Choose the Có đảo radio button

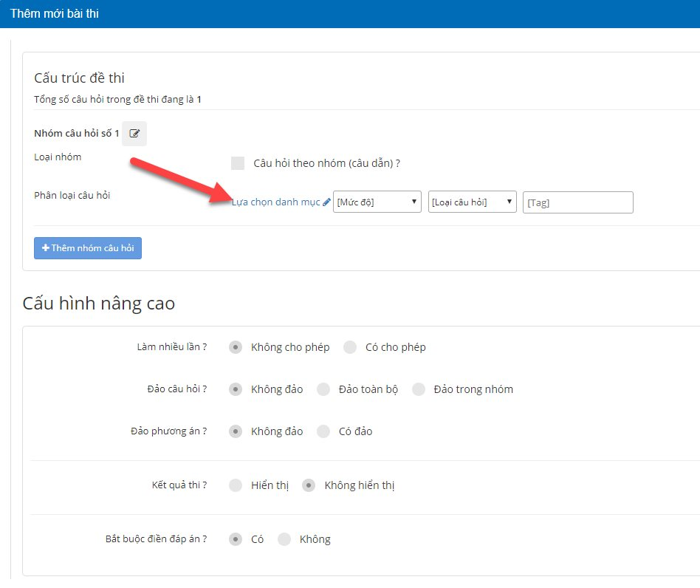click(323, 431)
